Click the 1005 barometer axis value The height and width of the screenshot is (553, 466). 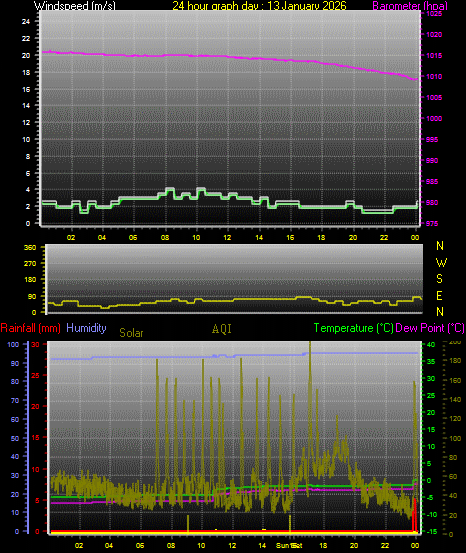434,98
